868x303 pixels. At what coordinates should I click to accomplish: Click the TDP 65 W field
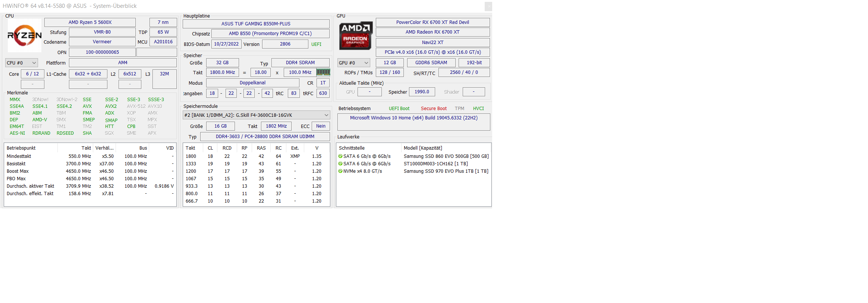(163, 32)
